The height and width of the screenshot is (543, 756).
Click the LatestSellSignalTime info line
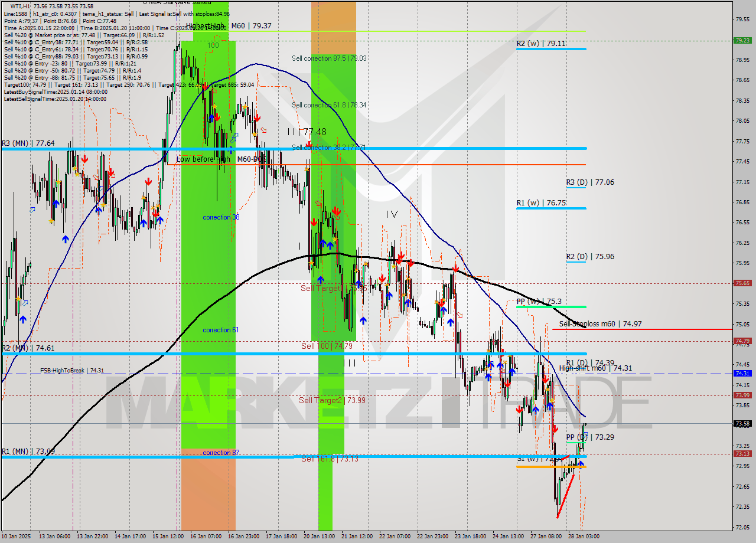pos(55,99)
